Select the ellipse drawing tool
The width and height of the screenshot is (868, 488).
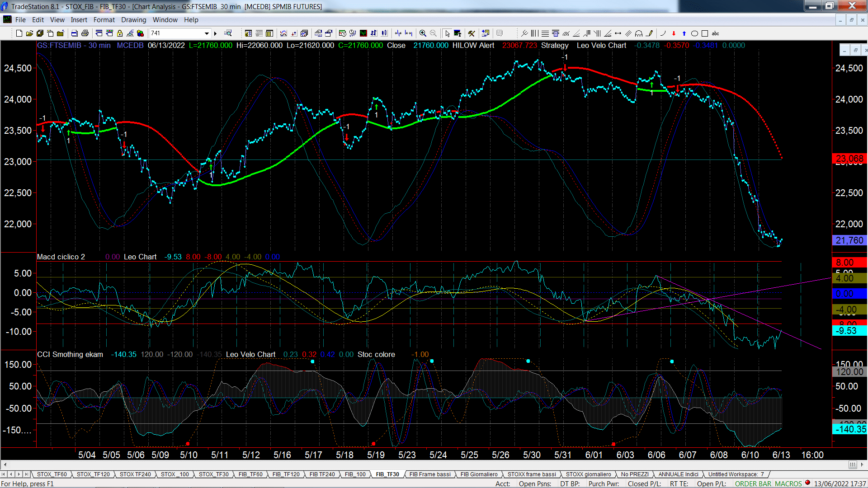(x=694, y=33)
